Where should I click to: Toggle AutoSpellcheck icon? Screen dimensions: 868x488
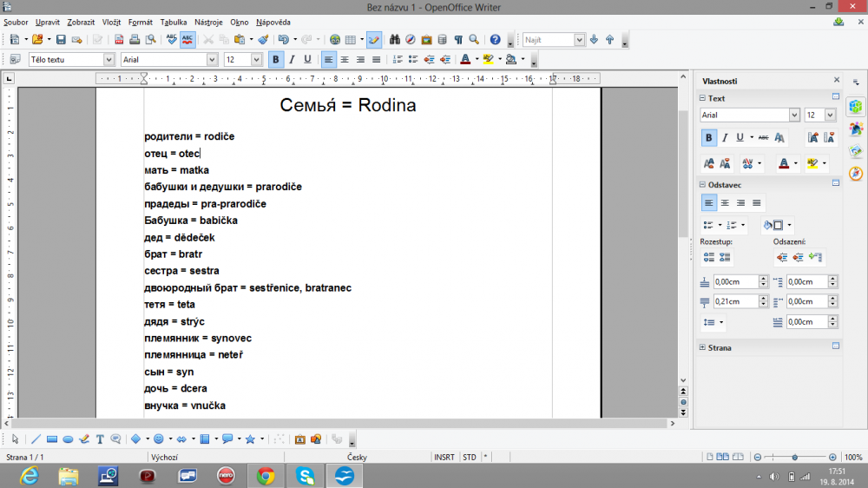(187, 40)
